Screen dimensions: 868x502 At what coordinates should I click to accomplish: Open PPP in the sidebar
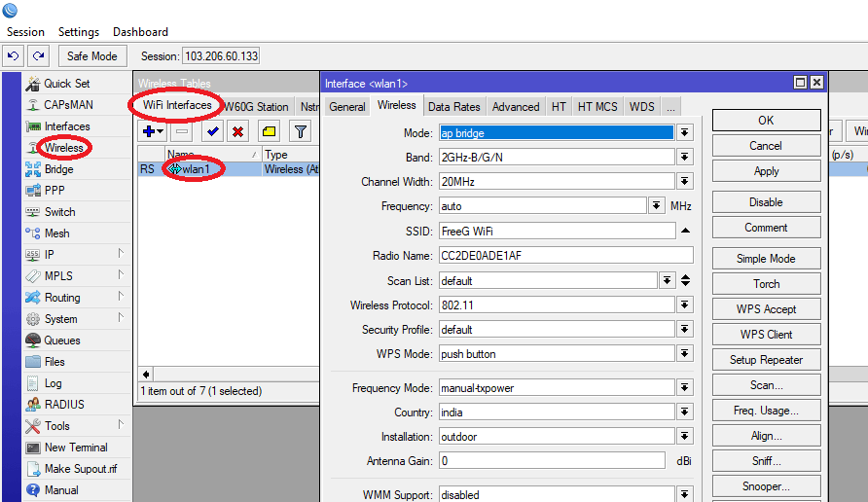54,191
